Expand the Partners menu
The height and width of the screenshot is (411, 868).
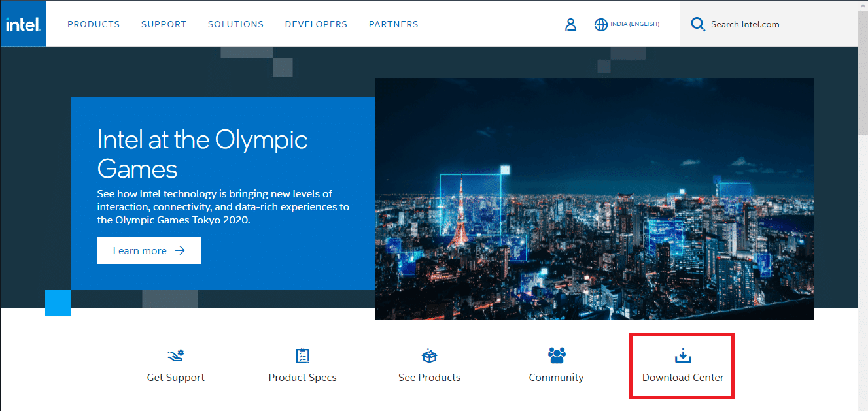click(393, 24)
